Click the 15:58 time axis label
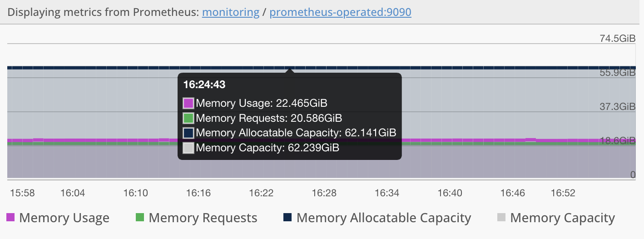 click(22, 193)
